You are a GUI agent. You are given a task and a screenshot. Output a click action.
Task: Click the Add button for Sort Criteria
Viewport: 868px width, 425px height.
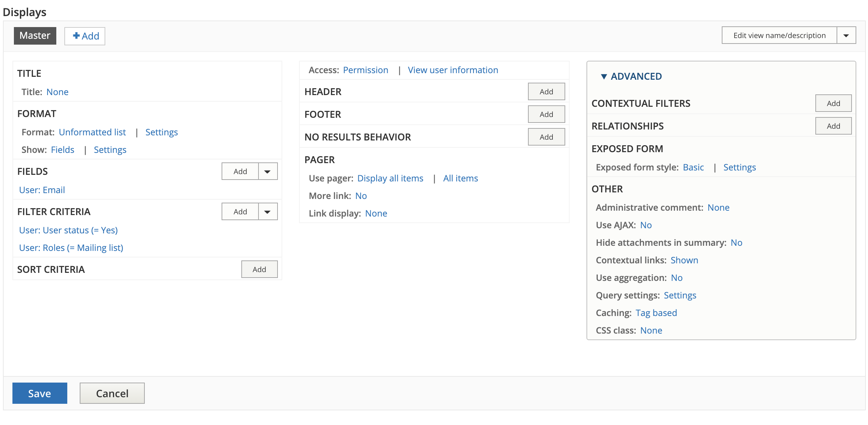pos(259,269)
